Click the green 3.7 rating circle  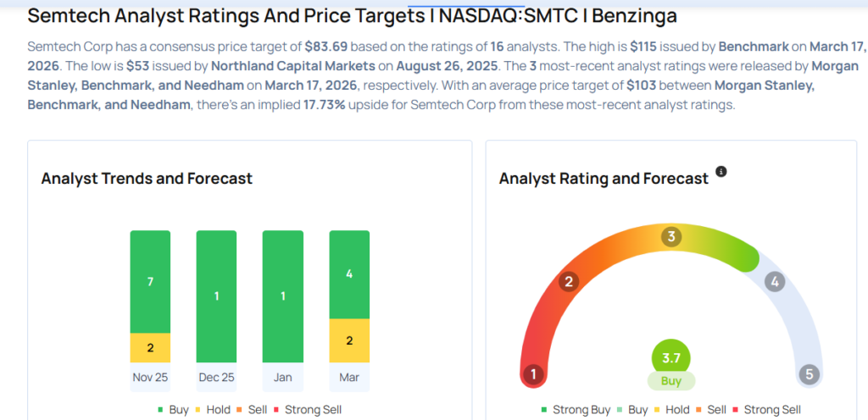coord(670,356)
